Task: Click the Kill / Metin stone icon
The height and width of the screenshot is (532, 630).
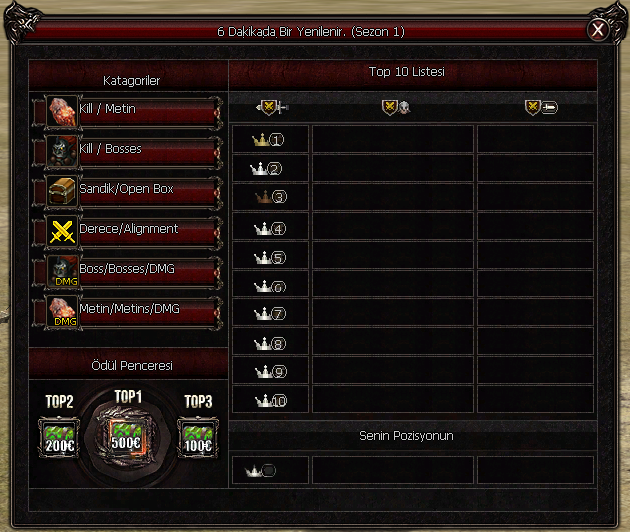Action: [62, 111]
